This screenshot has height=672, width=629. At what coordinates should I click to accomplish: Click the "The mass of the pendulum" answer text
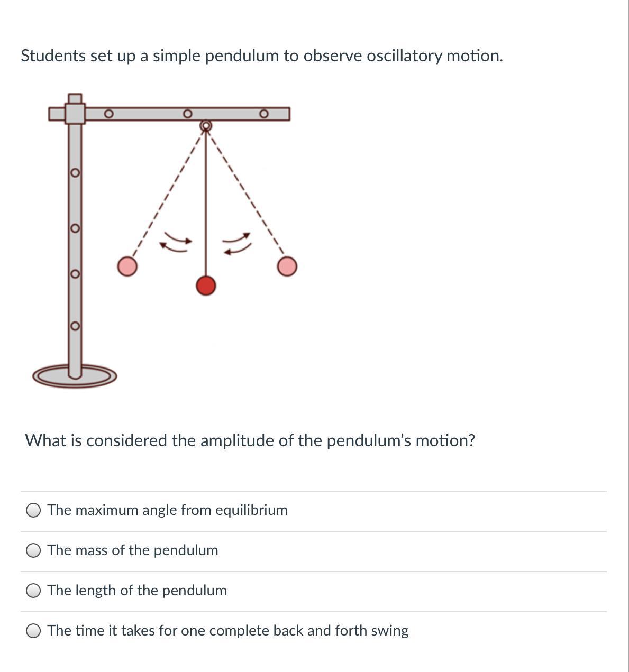pos(132,550)
